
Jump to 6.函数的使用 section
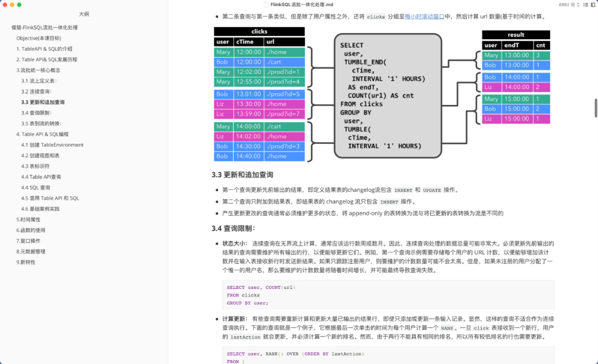pyautogui.click(x=30, y=230)
